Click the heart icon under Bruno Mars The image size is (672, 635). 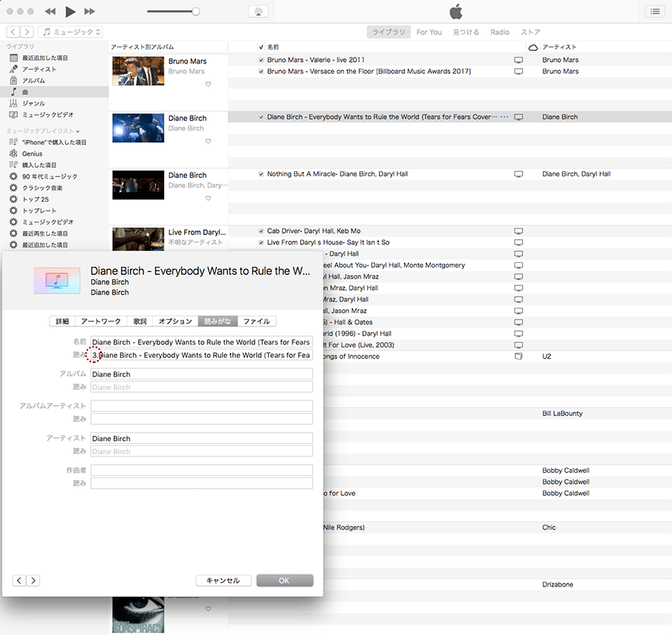(x=208, y=84)
